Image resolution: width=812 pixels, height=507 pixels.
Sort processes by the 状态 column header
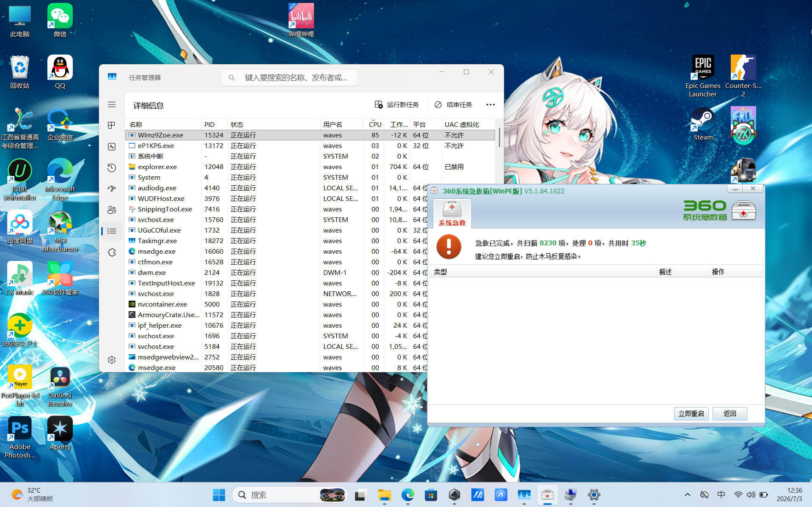pyautogui.click(x=274, y=124)
